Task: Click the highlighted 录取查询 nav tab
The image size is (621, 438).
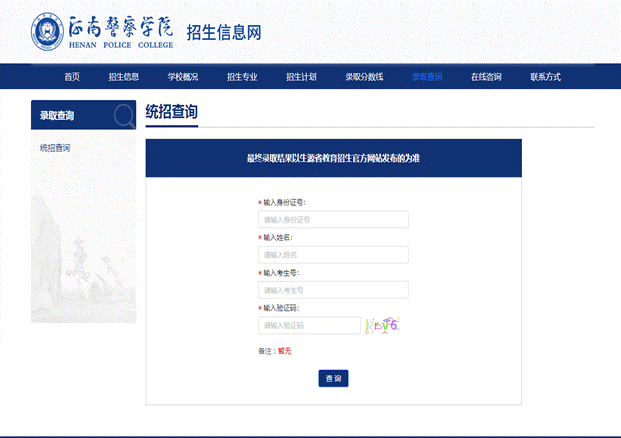Action: [426, 77]
